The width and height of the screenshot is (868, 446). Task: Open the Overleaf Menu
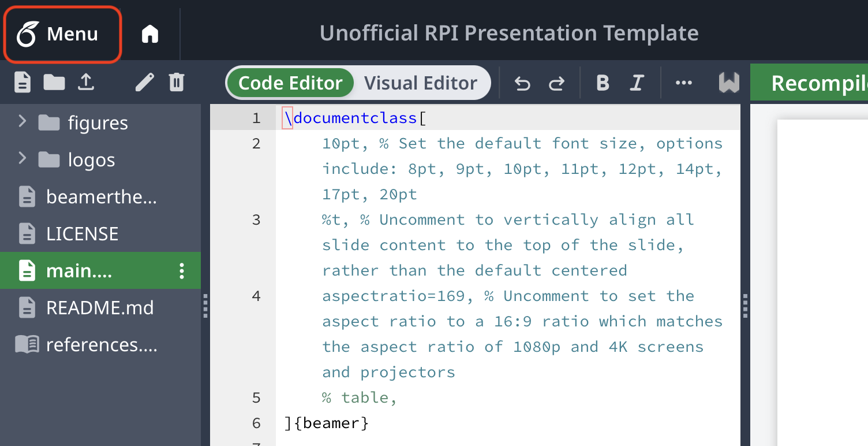click(62, 34)
